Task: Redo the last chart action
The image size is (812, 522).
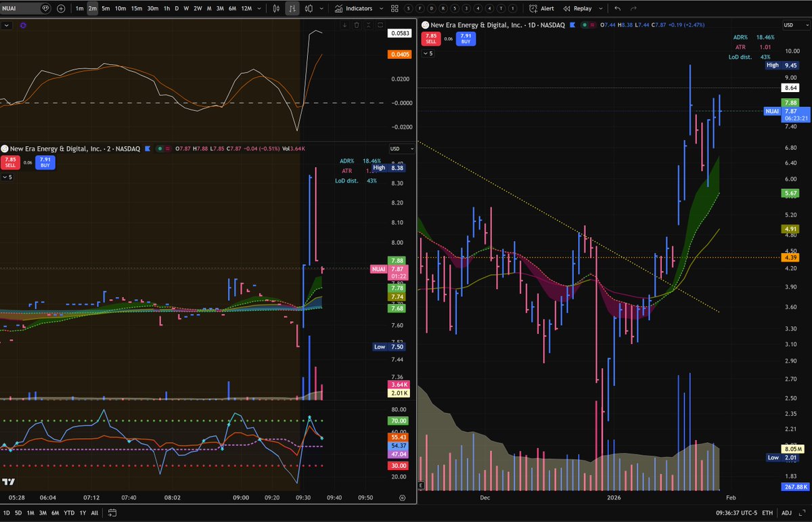Action: [x=634, y=9]
